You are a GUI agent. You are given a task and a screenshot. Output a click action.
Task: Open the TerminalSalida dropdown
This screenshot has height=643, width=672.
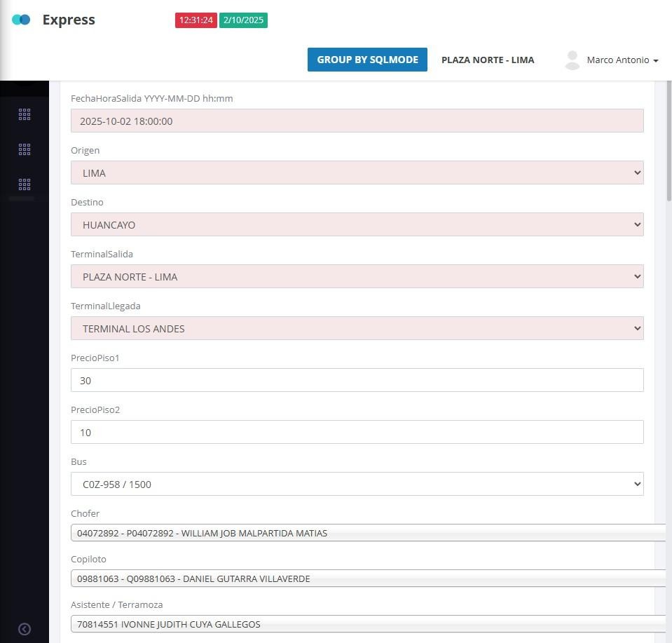tap(357, 277)
